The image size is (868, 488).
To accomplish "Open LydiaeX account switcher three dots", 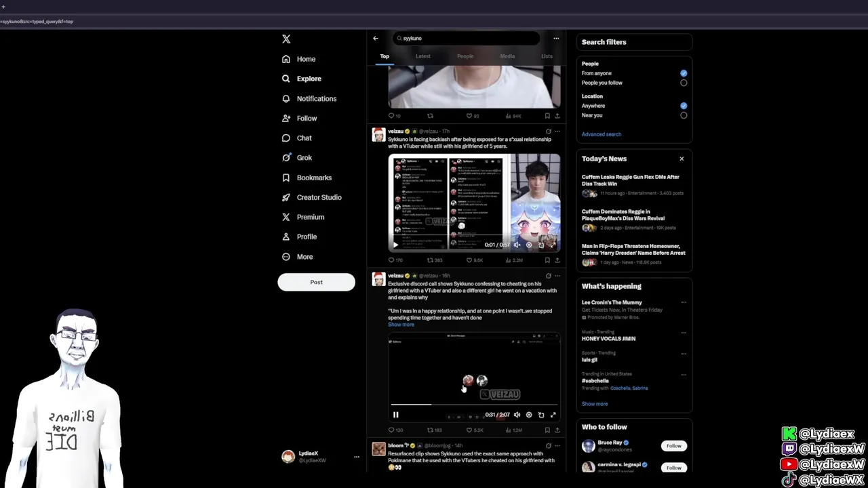I will click(x=356, y=457).
